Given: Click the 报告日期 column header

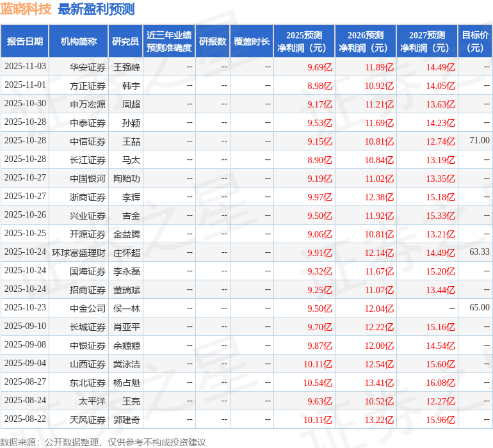Looking at the screenshot, I should (x=25, y=42).
